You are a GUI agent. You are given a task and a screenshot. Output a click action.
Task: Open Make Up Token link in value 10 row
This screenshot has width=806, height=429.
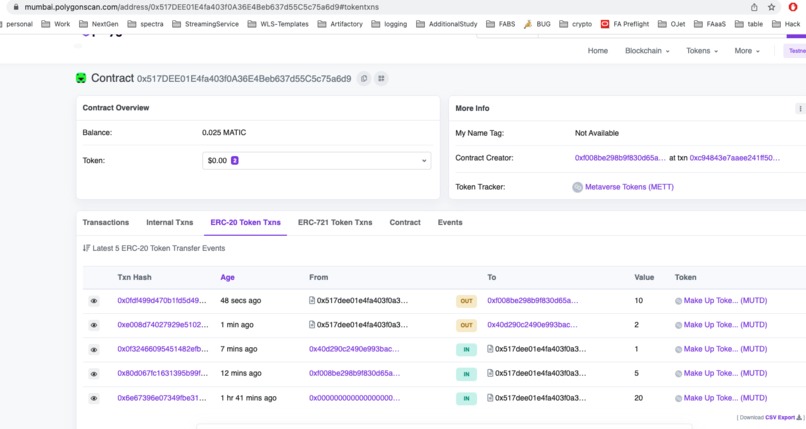(x=725, y=301)
